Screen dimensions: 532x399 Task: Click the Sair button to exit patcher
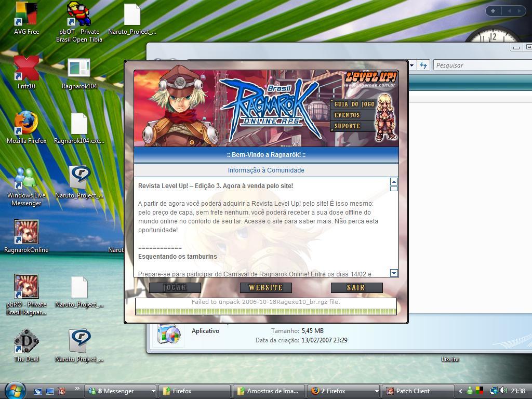pos(356,288)
